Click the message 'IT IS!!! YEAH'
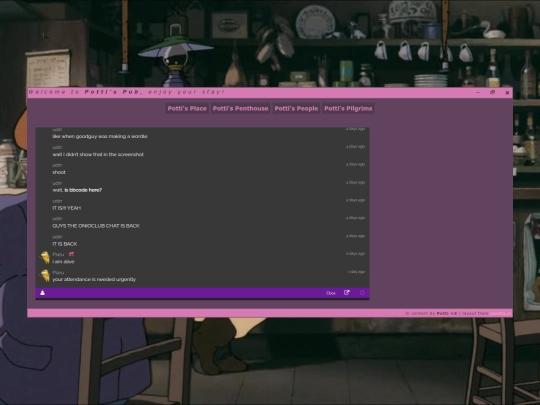This screenshot has height=405, width=540. click(x=66, y=208)
